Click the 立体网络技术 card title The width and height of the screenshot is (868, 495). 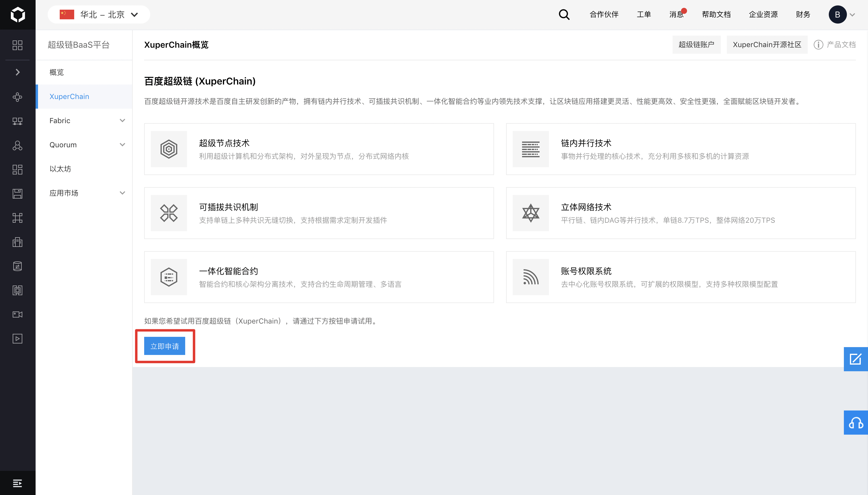tap(586, 207)
